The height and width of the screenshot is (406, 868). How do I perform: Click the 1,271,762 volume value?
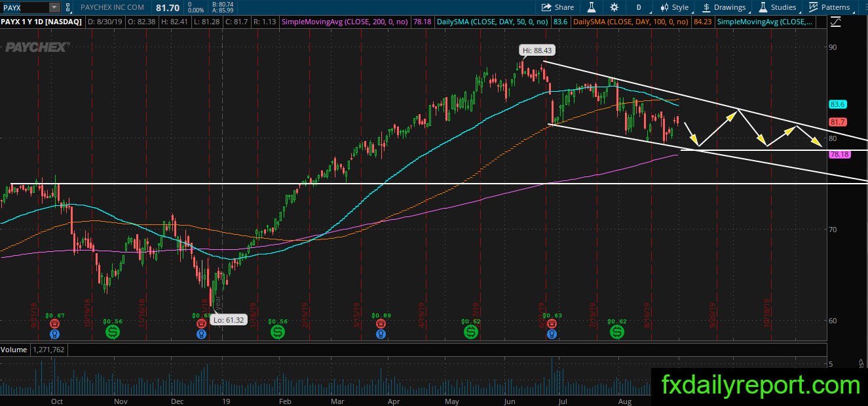pos(49,350)
